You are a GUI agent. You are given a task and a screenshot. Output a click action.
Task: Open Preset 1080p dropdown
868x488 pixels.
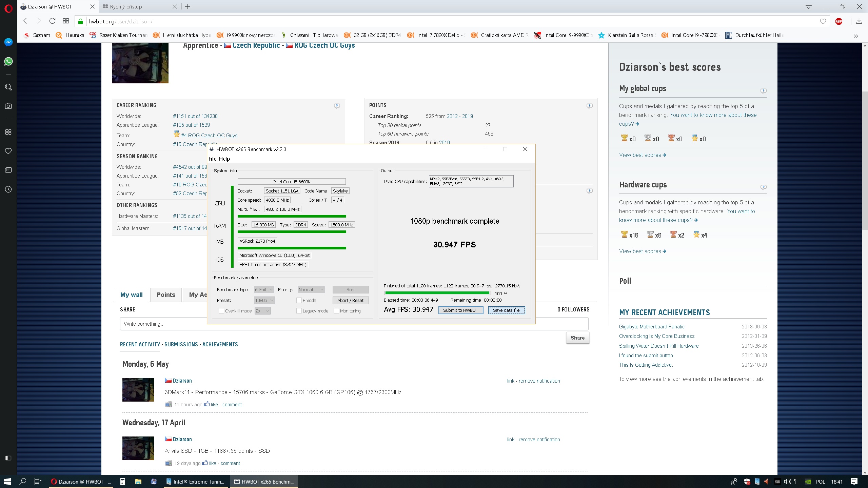pos(264,300)
